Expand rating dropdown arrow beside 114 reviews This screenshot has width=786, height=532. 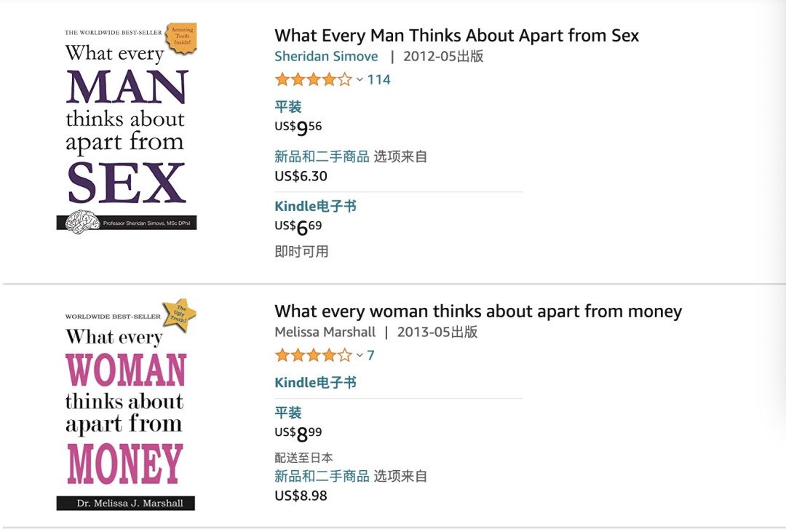pyautogui.click(x=360, y=80)
